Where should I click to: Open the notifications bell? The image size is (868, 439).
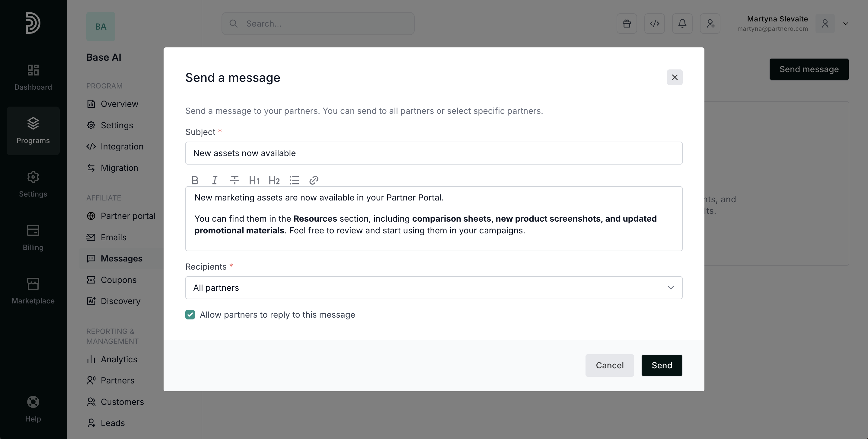tap(682, 24)
